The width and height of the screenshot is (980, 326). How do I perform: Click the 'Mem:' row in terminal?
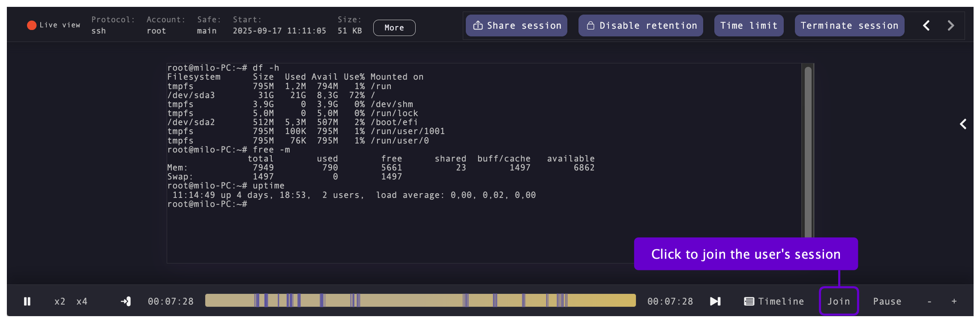(x=381, y=168)
